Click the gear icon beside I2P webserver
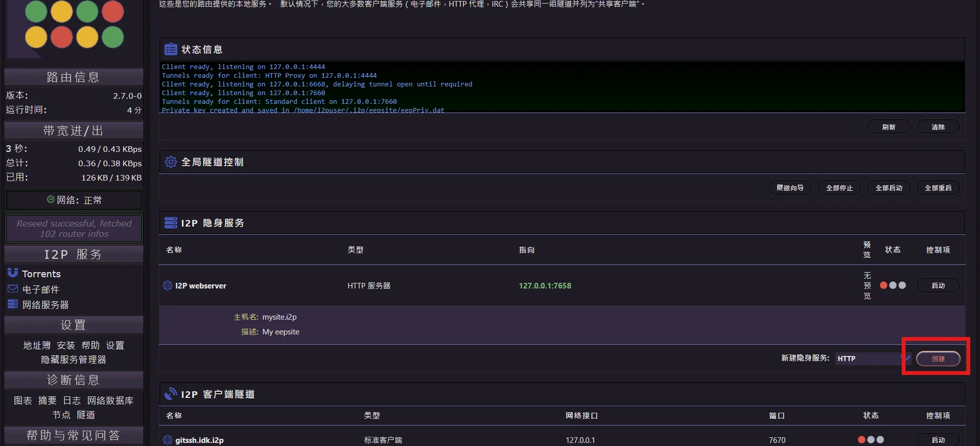The width and height of the screenshot is (980, 446). tap(167, 285)
